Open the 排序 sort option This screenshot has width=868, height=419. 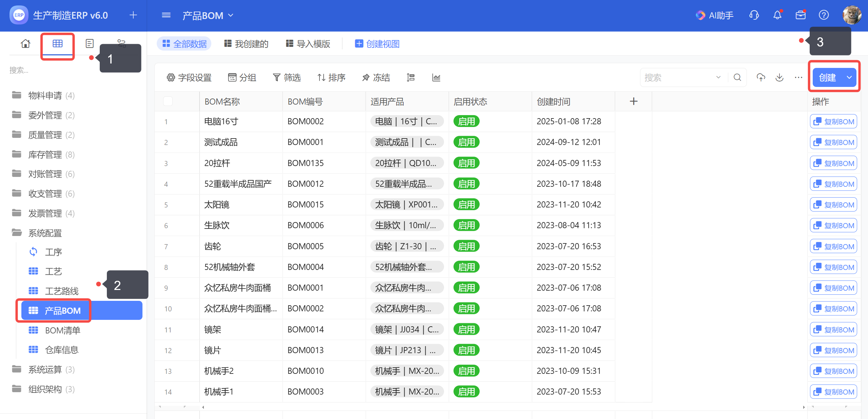coord(331,78)
